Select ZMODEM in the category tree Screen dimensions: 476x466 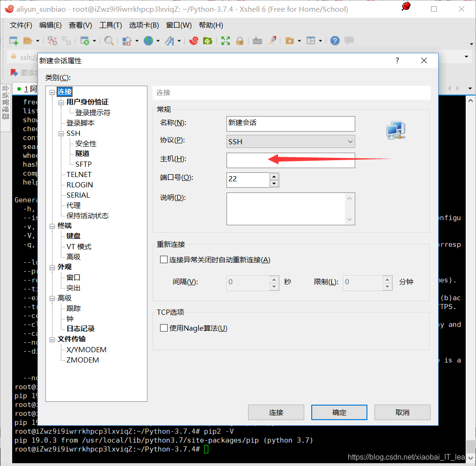(82, 360)
